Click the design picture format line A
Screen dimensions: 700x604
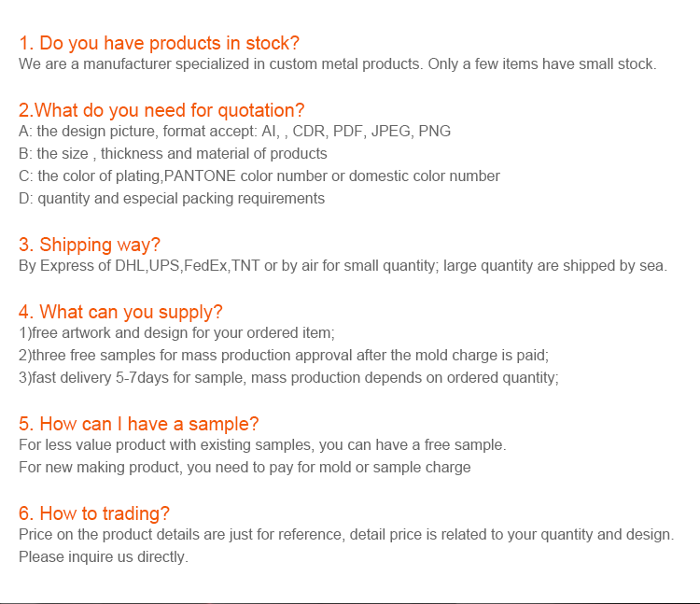[235, 132]
